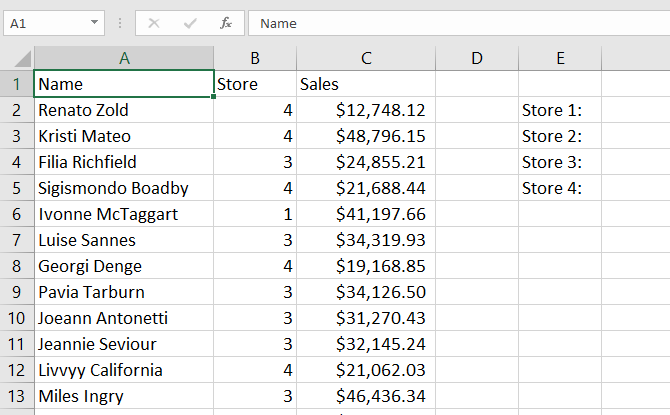
Task: Click the cell labeled Store 3:
Action: point(560,162)
